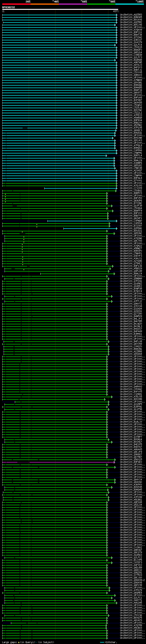Select hit UniRef100_Q2LFC2
Viewport: 146px width, 644px height.
(131, 557)
